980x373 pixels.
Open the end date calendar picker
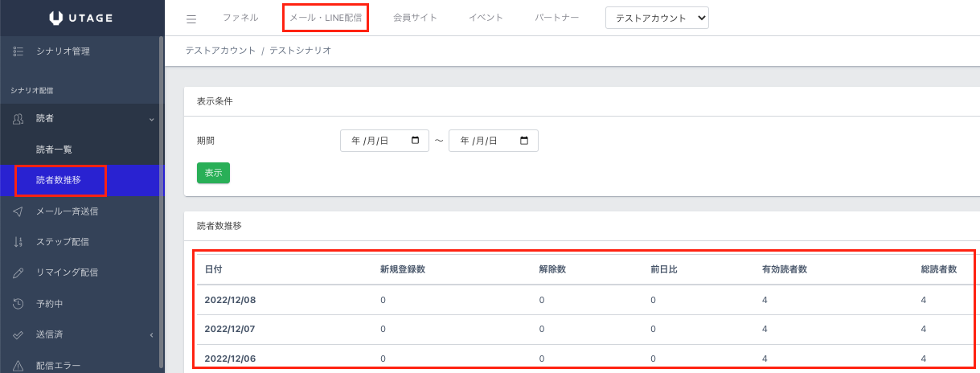pyautogui.click(x=524, y=141)
